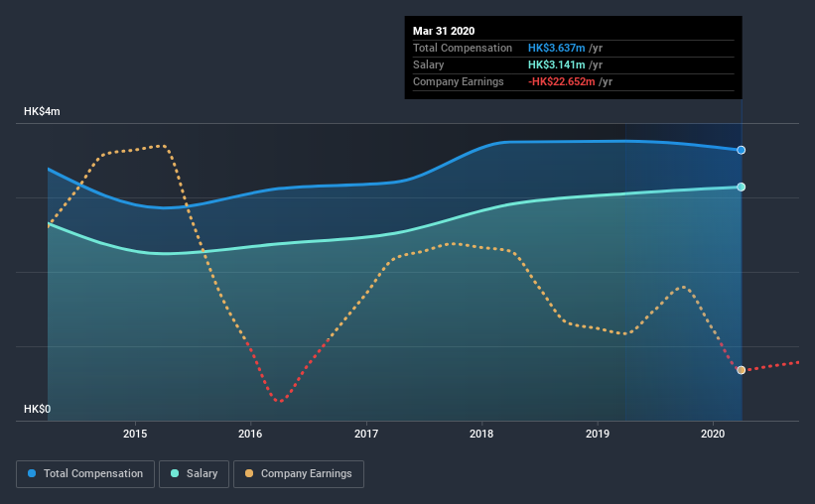Image resolution: width=815 pixels, height=504 pixels.
Task: Click the Total Compensation tooltip row label
Action: [462, 48]
